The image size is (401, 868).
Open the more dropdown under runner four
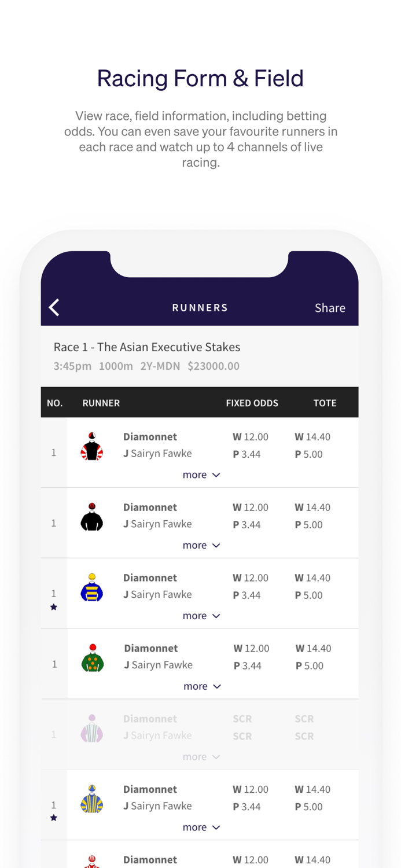pyautogui.click(x=201, y=686)
